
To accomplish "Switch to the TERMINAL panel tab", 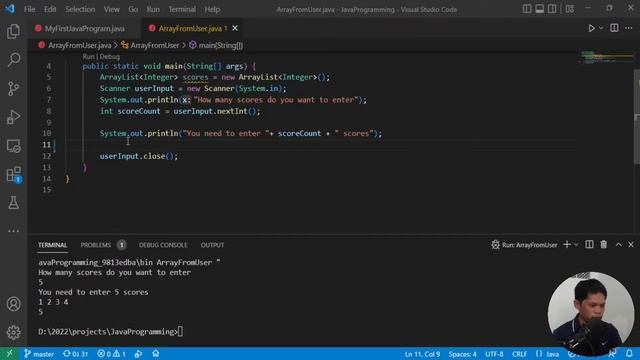I will point(52,245).
